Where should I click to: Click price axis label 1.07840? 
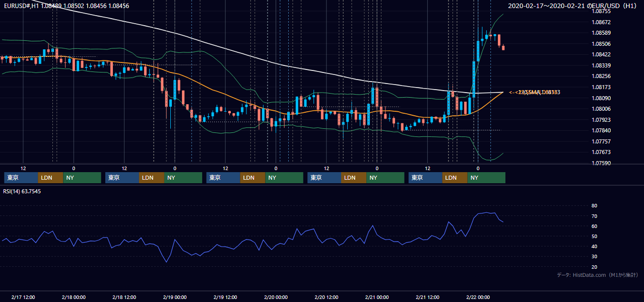602,130
